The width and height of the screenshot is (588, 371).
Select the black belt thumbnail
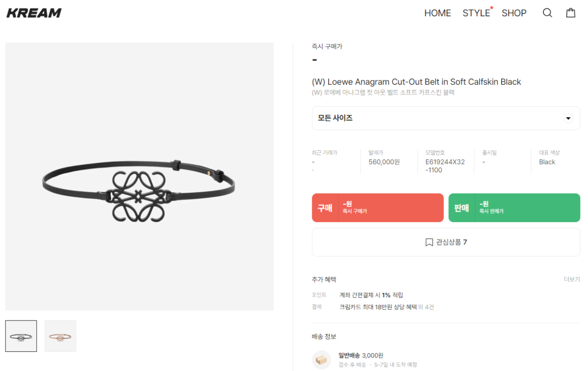[x=21, y=336]
